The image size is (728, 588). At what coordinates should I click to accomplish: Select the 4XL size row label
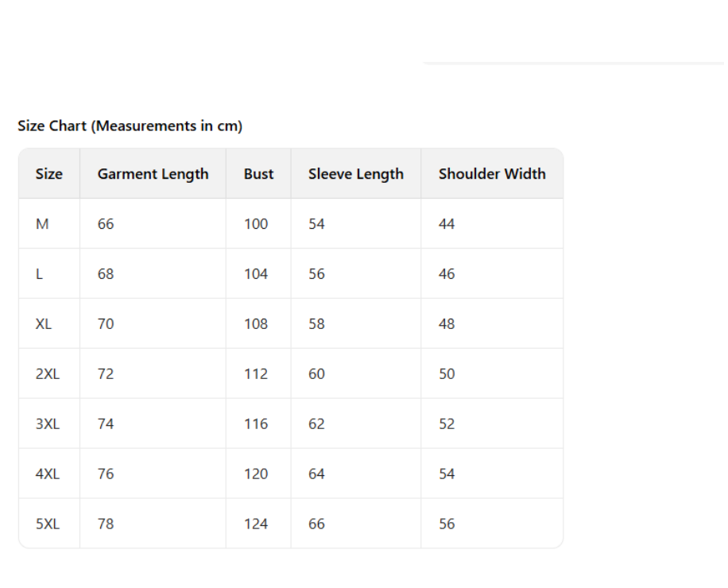click(x=47, y=474)
